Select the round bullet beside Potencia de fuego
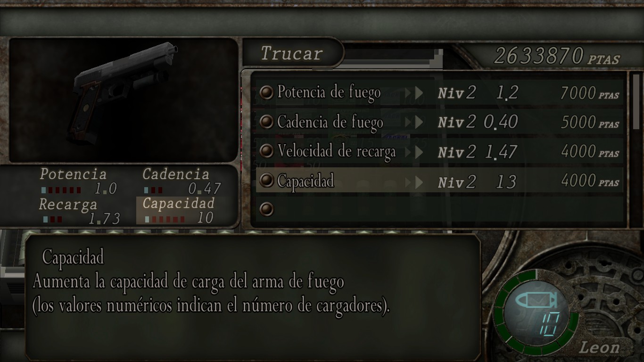Screen dimensions: 644x362 pyautogui.click(x=267, y=93)
